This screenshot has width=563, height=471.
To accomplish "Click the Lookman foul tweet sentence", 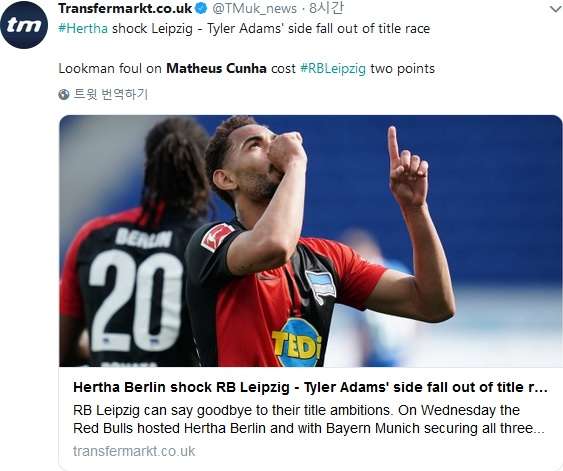I will 246,68.
